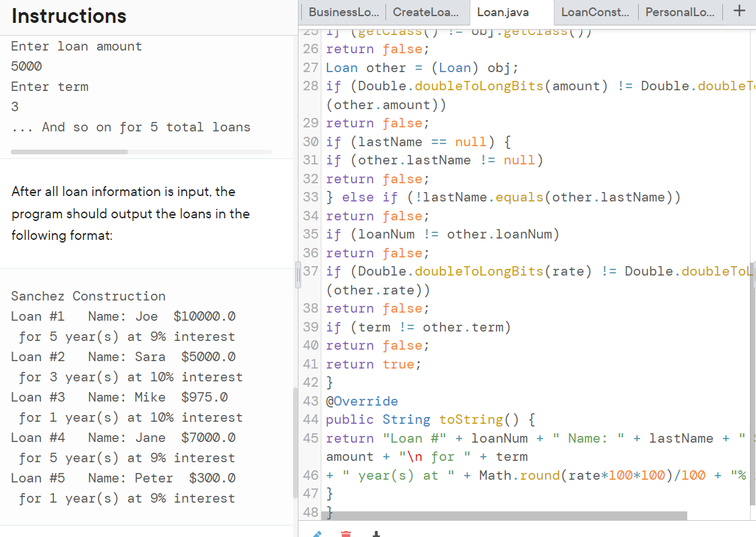Viewport: 756px width, 537px height.
Task: Click the Instructions heading
Action: point(69,16)
